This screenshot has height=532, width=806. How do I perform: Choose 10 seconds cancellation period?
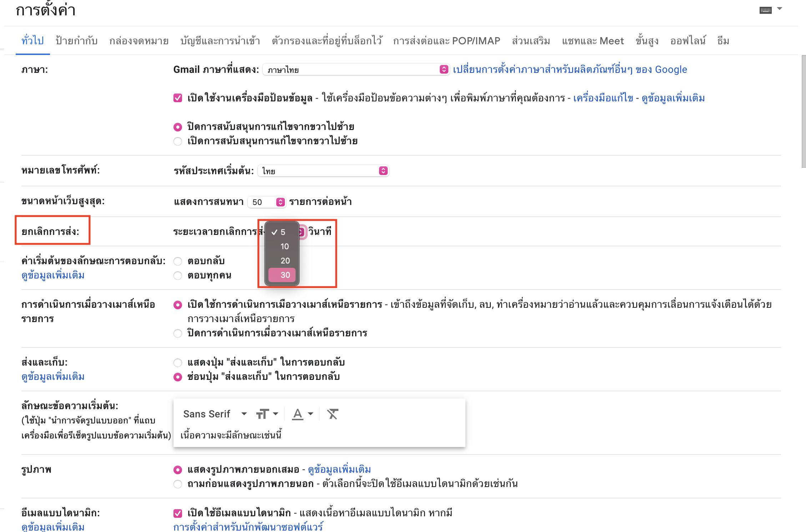click(x=284, y=246)
